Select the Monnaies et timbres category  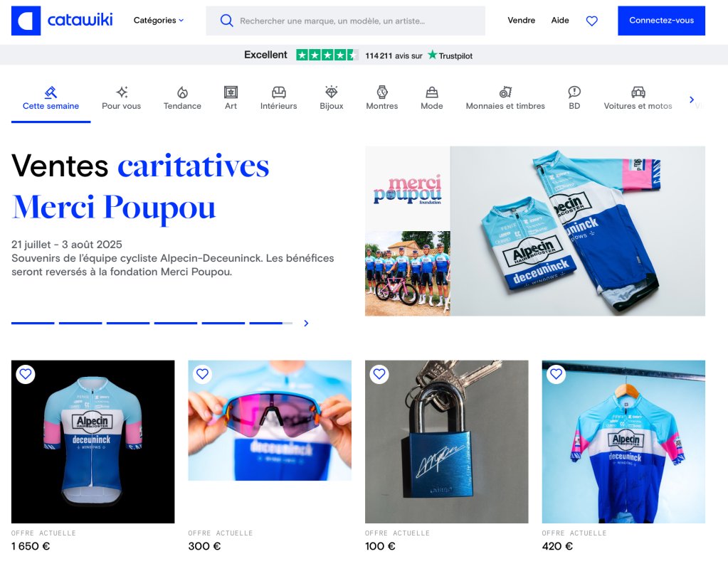[x=505, y=98]
